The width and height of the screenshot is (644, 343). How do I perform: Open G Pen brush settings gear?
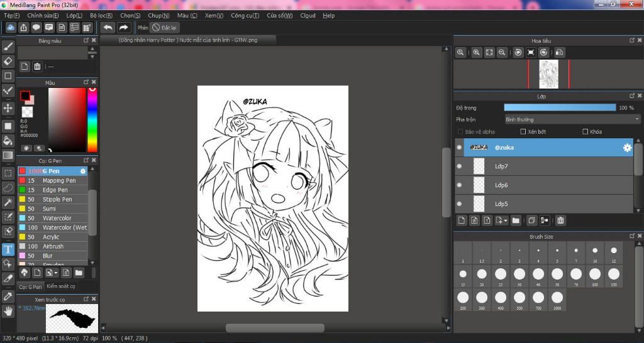point(83,171)
